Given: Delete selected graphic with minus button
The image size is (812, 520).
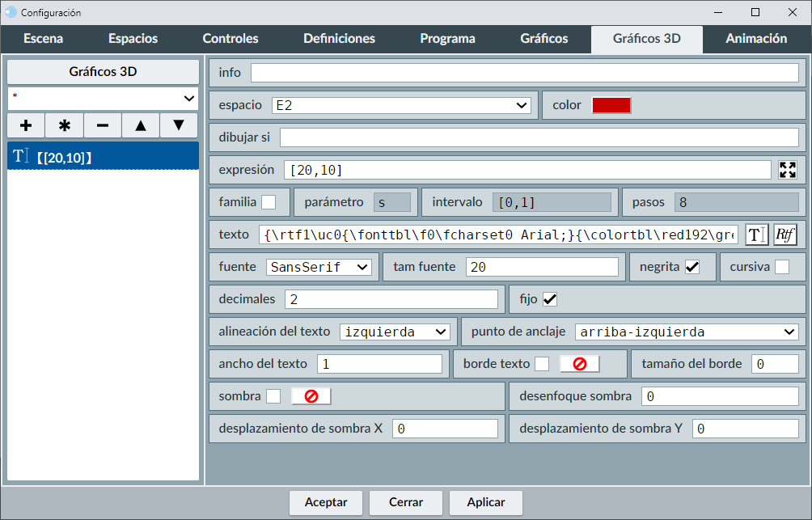Looking at the screenshot, I should click(103, 125).
